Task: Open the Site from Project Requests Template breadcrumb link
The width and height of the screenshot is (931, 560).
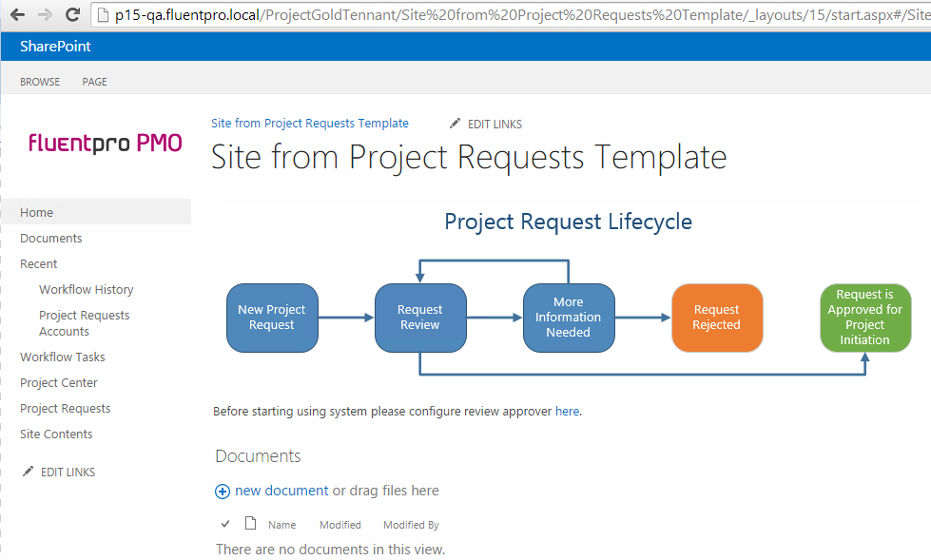Action: 310,123
